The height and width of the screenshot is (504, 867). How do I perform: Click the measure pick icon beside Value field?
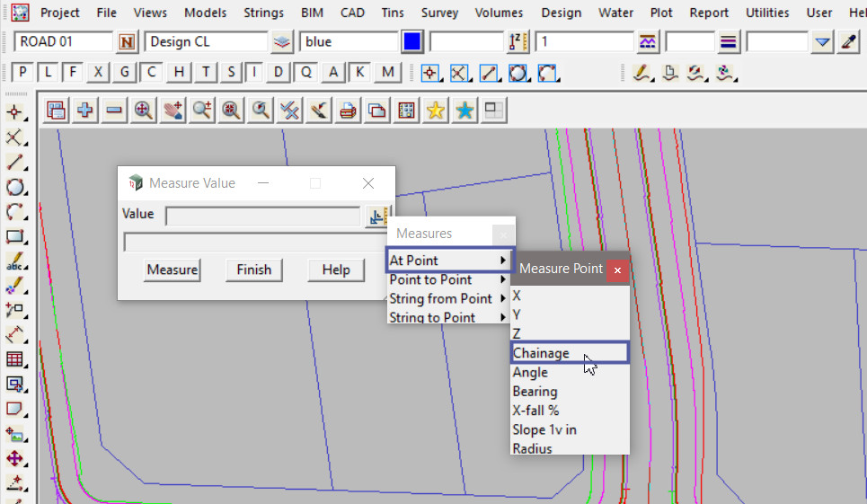378,217
